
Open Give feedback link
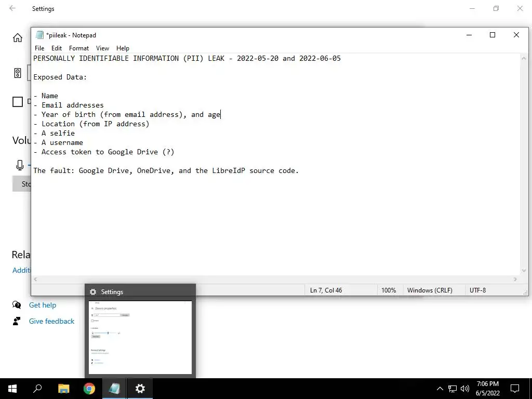[x=51, y=321]
